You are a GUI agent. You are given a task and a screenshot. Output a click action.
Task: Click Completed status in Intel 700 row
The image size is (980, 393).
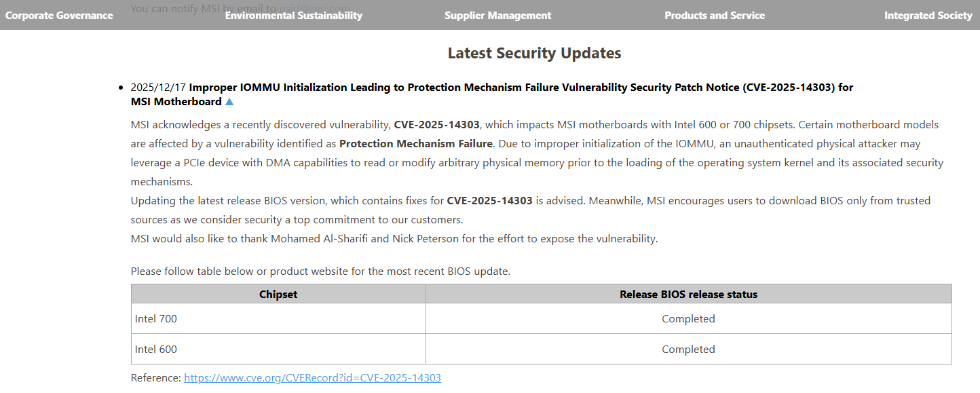tap(688, 319)
